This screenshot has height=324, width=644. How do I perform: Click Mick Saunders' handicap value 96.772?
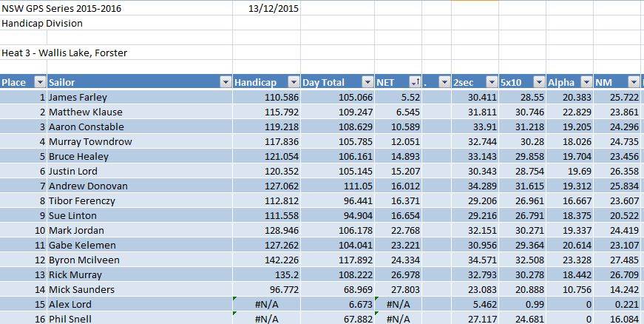click(266, 289)
